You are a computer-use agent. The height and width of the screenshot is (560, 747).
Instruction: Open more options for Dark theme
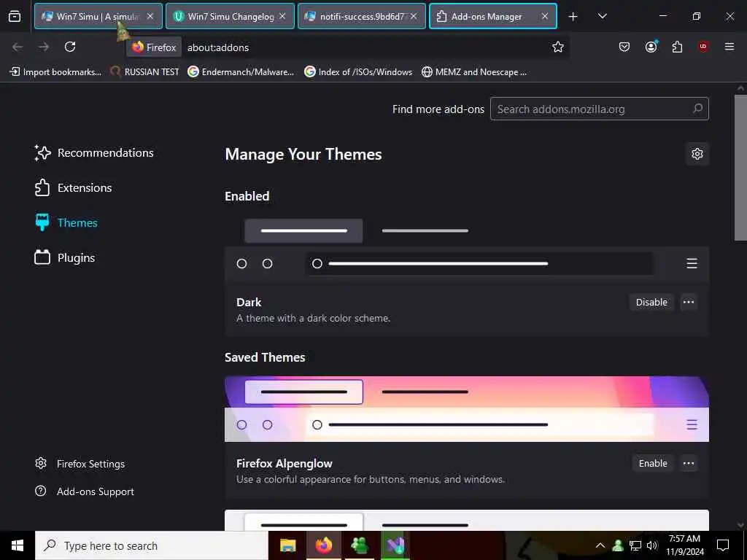[689, 302]
